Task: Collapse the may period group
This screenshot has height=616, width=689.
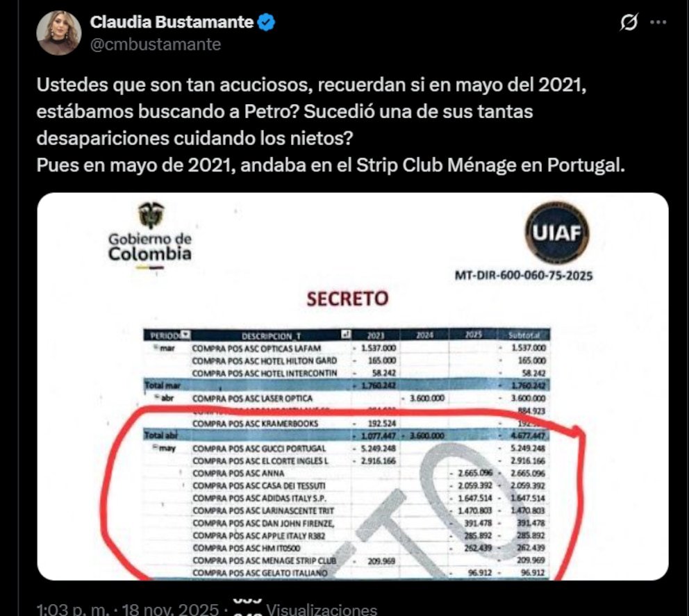Action: (x=155, y=447)
